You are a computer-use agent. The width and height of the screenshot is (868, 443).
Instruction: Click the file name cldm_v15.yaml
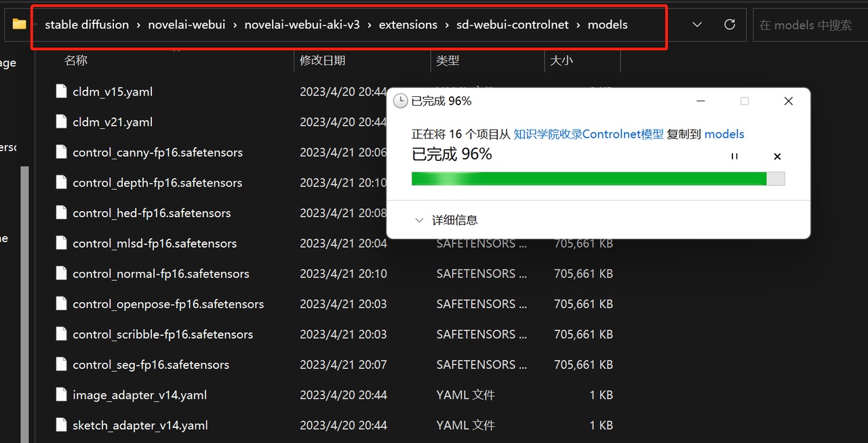[x=113, y=92]
